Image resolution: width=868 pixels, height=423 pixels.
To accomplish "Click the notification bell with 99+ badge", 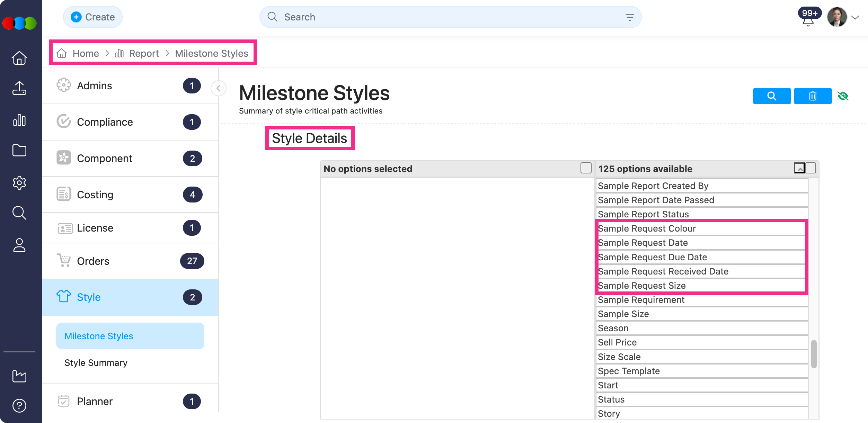I will click(x=808, y=21).
